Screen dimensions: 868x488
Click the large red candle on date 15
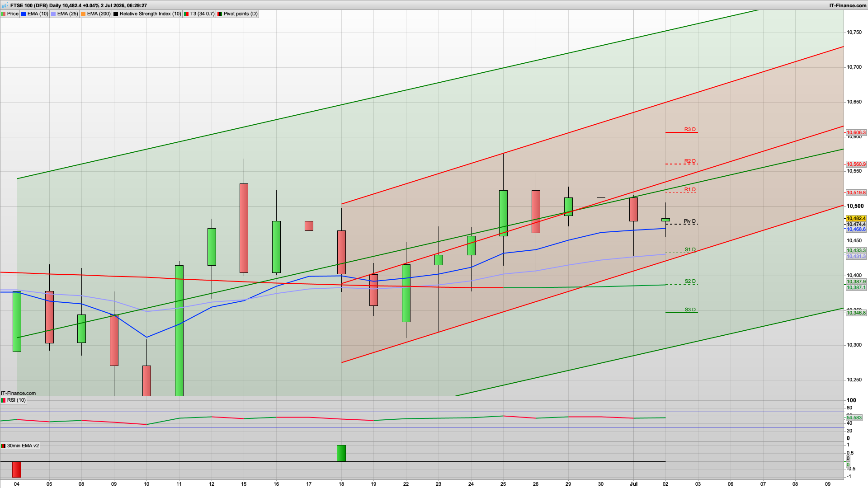click(244, 228)
